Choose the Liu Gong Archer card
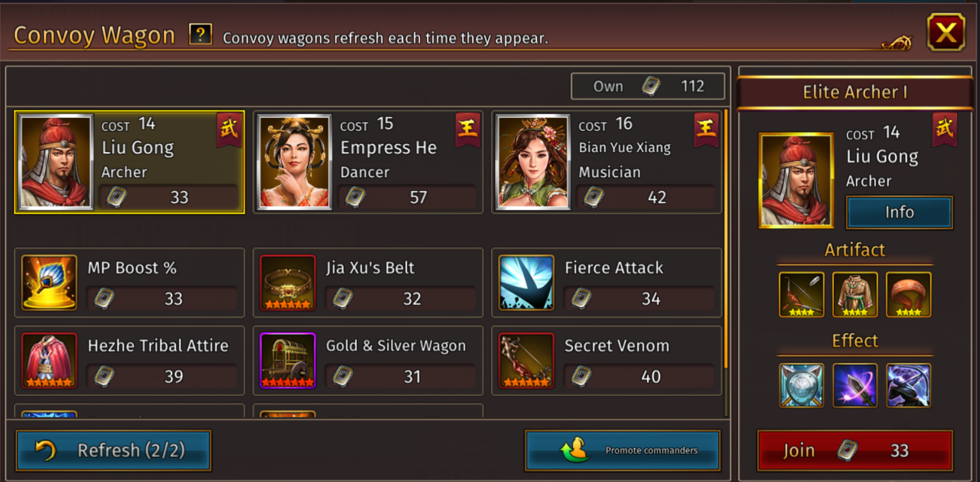This screenshot has width=980, height=482. 130,162
